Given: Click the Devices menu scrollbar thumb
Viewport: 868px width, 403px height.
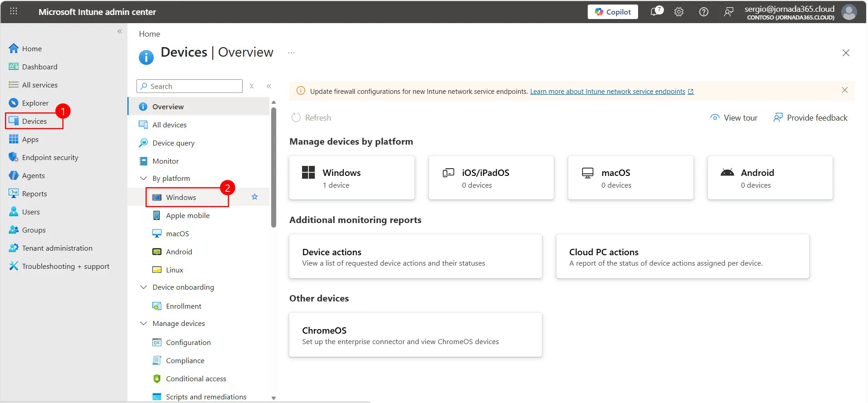Looking at the screenshot, I should [x=273, y=167].
